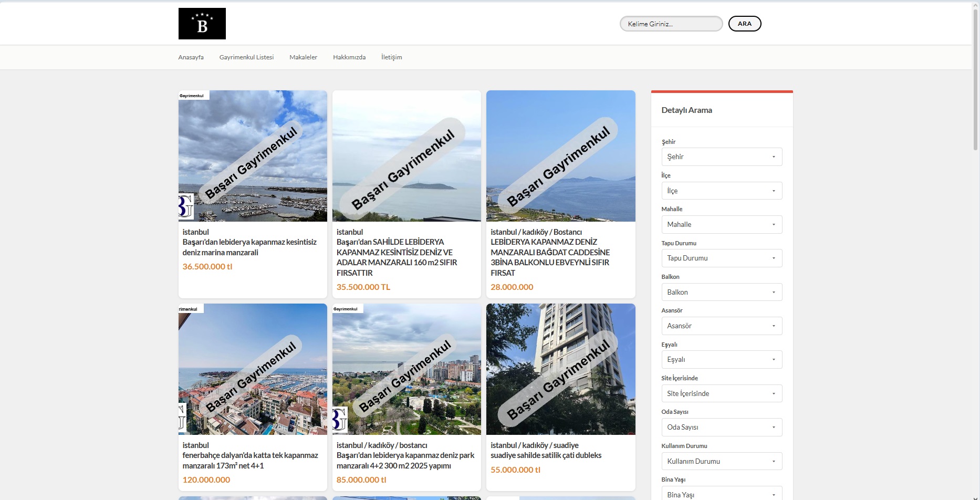980x500 pixels.
Task: Open the Hakkımızda page
Action: [x=349, y=57]
